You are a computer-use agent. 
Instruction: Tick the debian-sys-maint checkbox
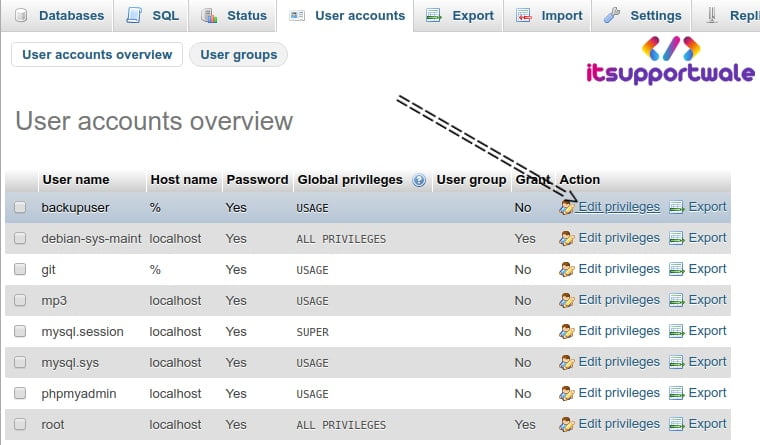click(20, 238)
